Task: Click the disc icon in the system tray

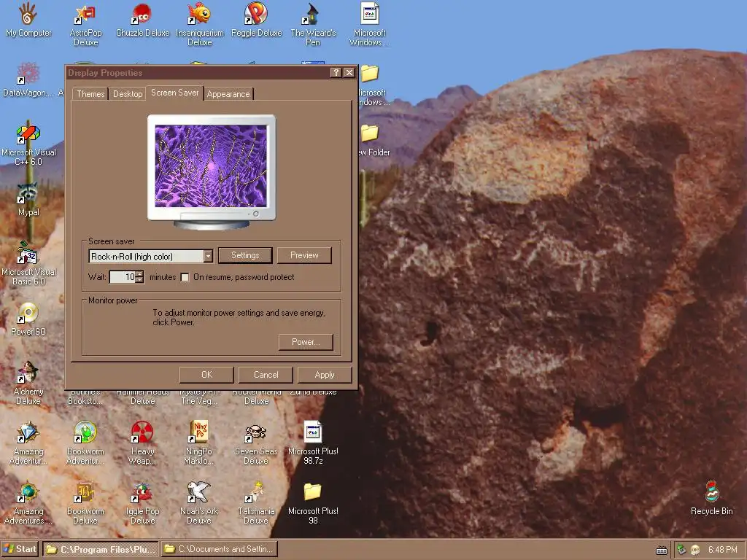Action: coord(695,550)
